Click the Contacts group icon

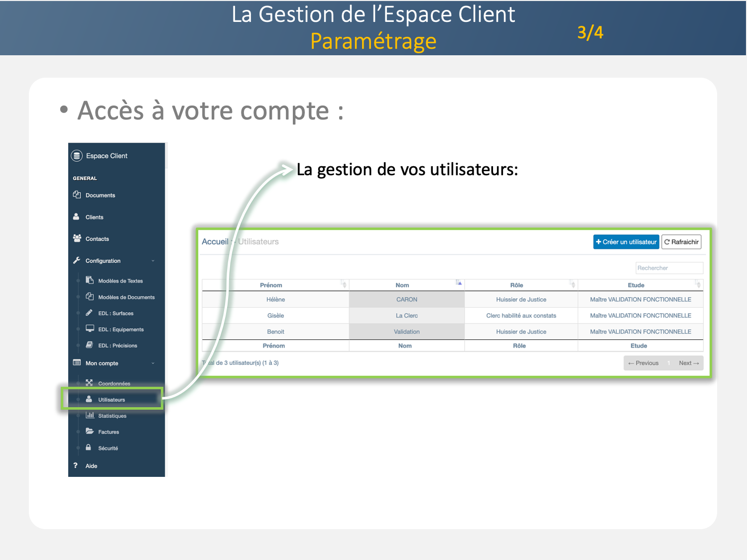pos(77,238)
